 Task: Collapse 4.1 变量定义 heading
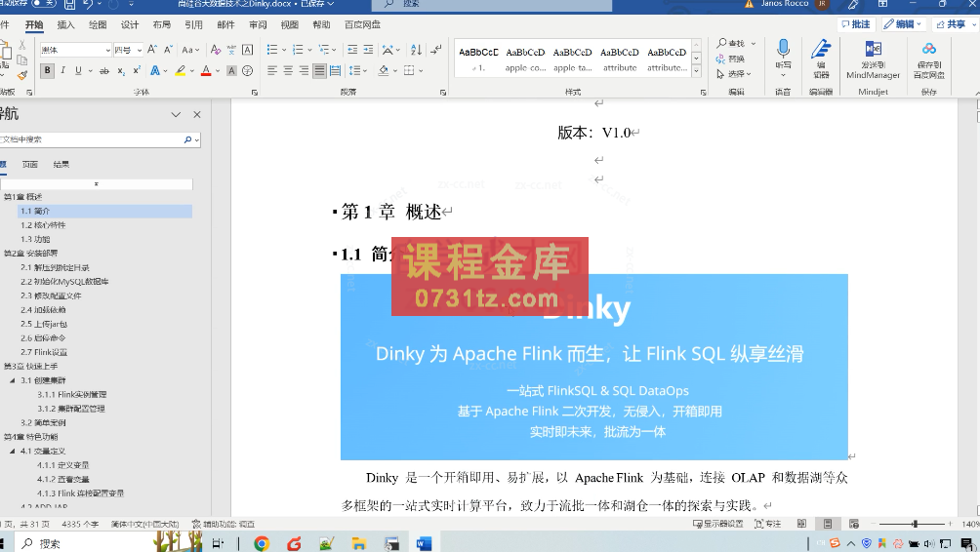click(x=13, y=451)
